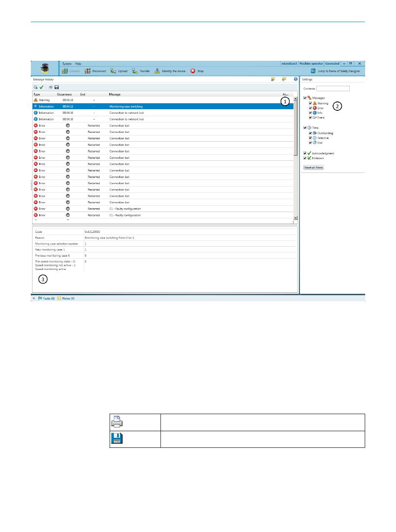Click the Reset all filters button
Viewport: 396px width, 532px height.
[x=313, y=167]
